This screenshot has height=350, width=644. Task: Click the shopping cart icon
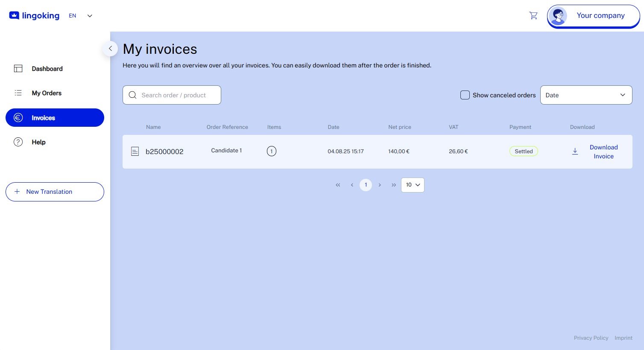click(x=533, y=15)
